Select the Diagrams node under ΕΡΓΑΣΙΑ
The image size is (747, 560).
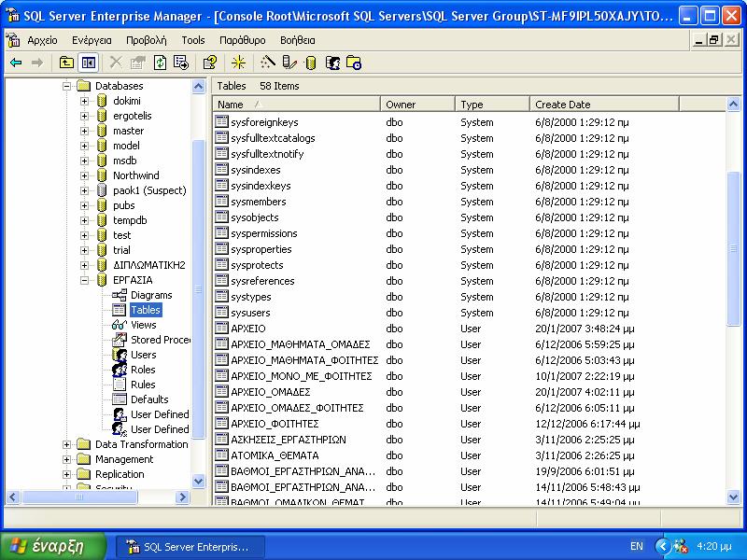point(151,295)
